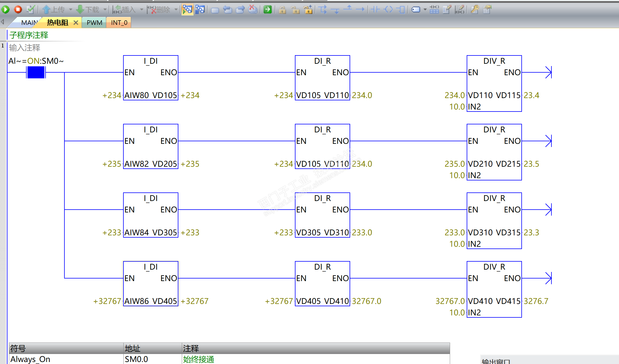Expand the 下载 download dropdown arrow
Screen dimensions: 619x364
pos(105,10)
